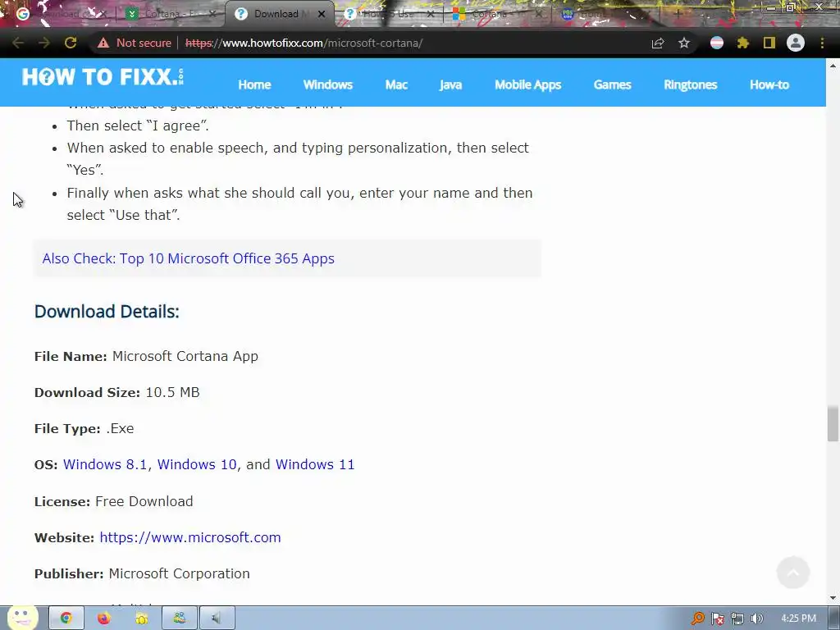Screen dimensions: 840x630
Task: Open the Action Center flag tray icon
Action: (717, 619)
